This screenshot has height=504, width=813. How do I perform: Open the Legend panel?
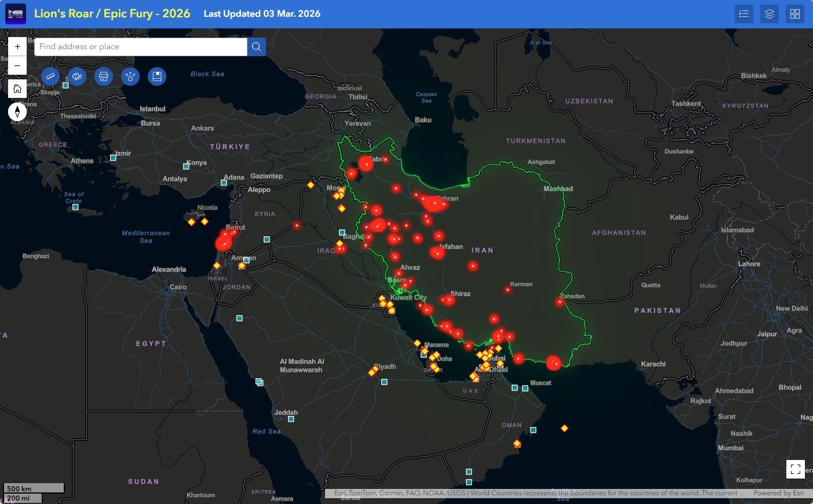744,14
